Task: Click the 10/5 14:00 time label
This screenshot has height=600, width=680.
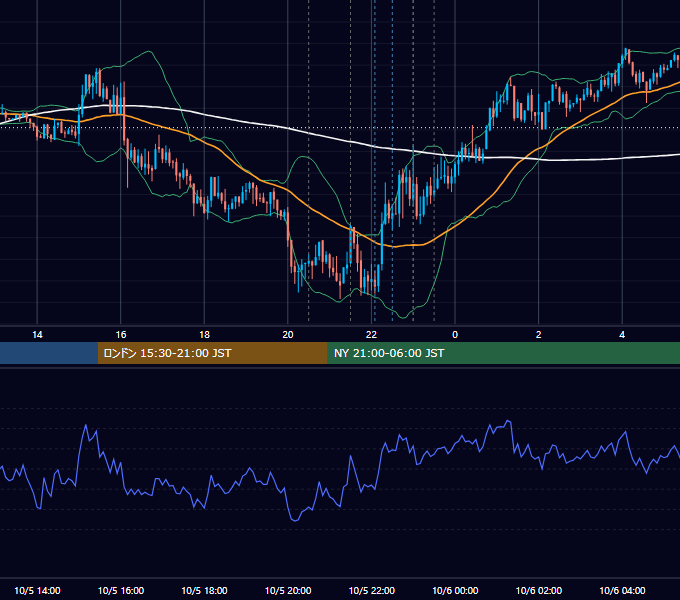Action: tap(37, 590)
